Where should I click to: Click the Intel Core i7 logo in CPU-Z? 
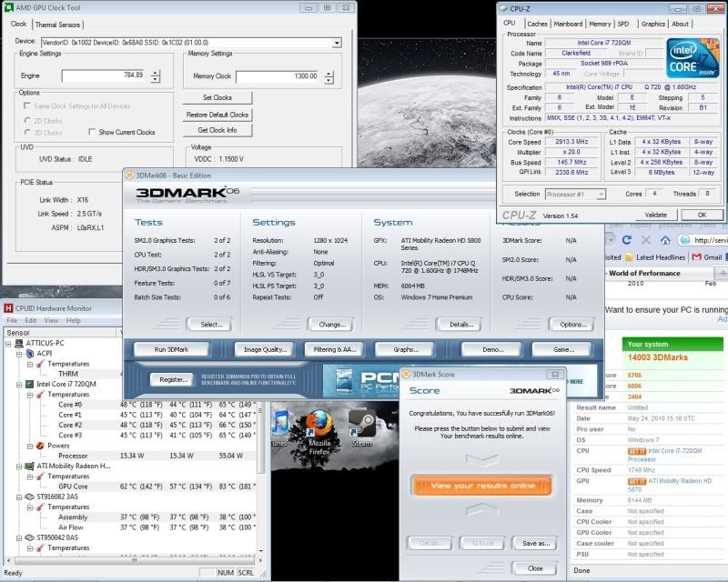(693, 57)
